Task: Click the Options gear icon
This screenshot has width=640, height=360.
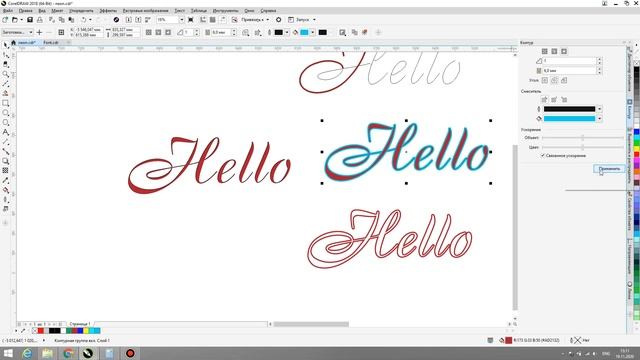Action: click(x=278, y=20)
